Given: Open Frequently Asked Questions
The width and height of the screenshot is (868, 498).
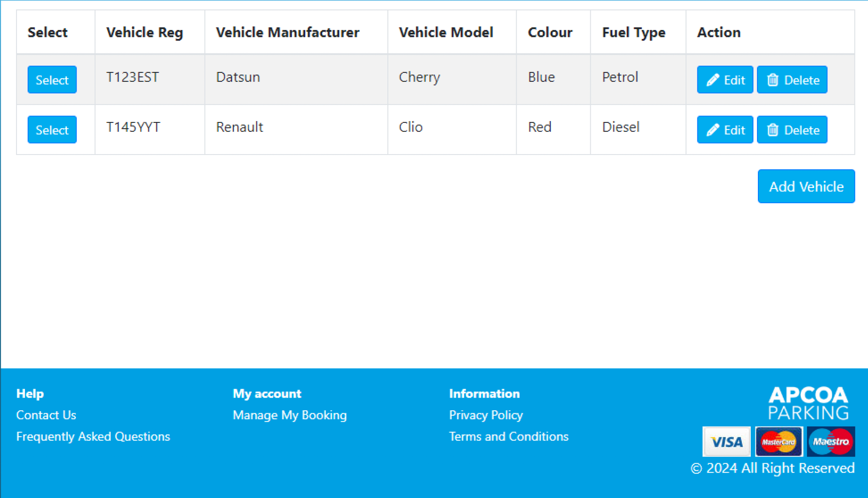Looking at the screenshot, I should (x=93, y=437).
